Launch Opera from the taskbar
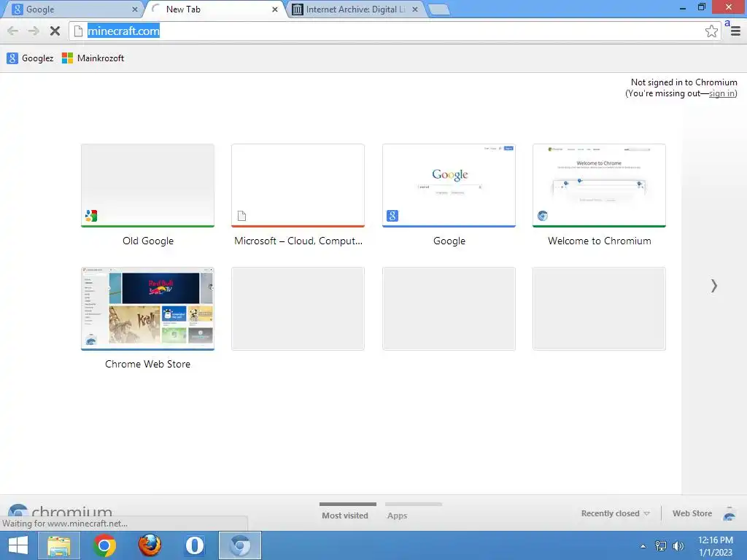 point(195,545)
